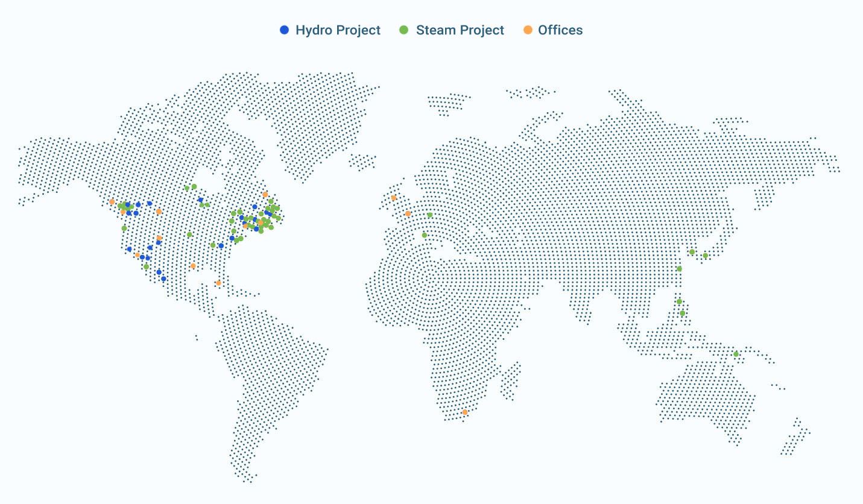Select the orange office marker in South Africa
863x504 pixels.
point(464,412)
